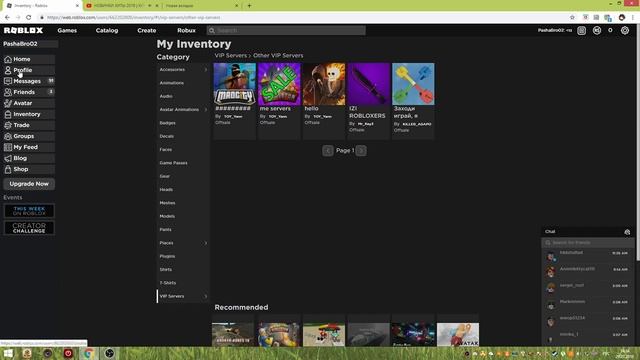
Task: Open Inventory in the sidebar
Action: (29, 114)
